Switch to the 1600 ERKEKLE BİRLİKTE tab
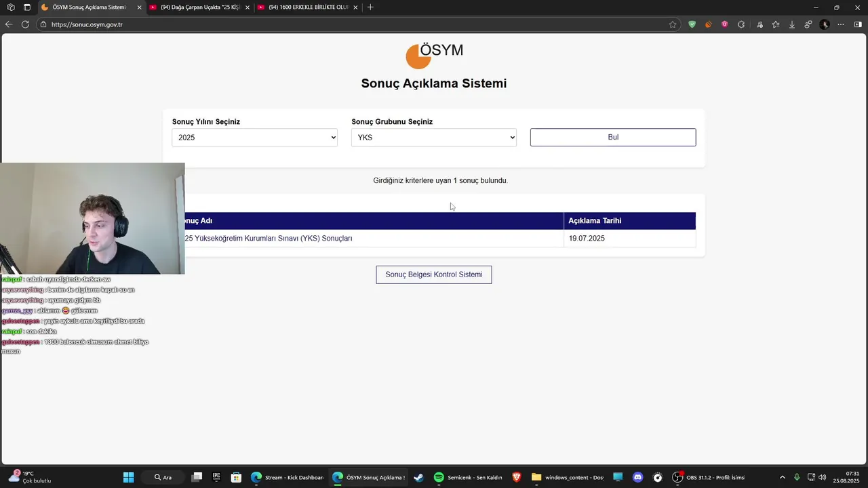This screenshot has height=488, width=868. [308, 7]
